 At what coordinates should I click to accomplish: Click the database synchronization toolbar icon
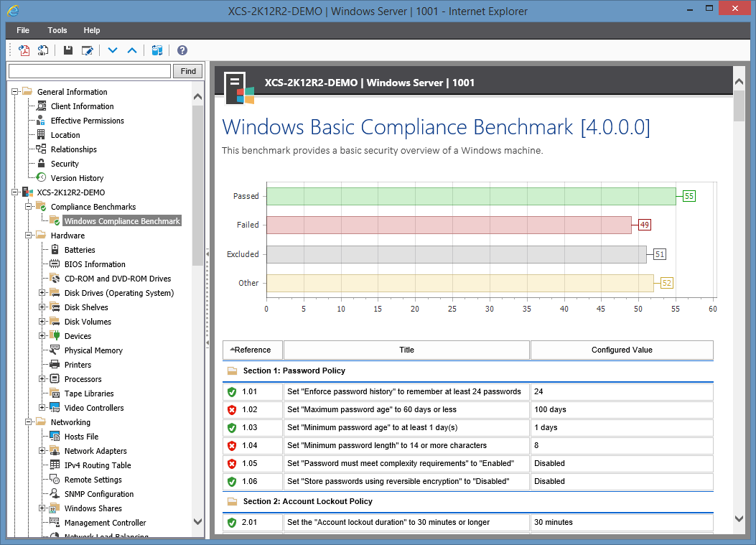point(157,50)
